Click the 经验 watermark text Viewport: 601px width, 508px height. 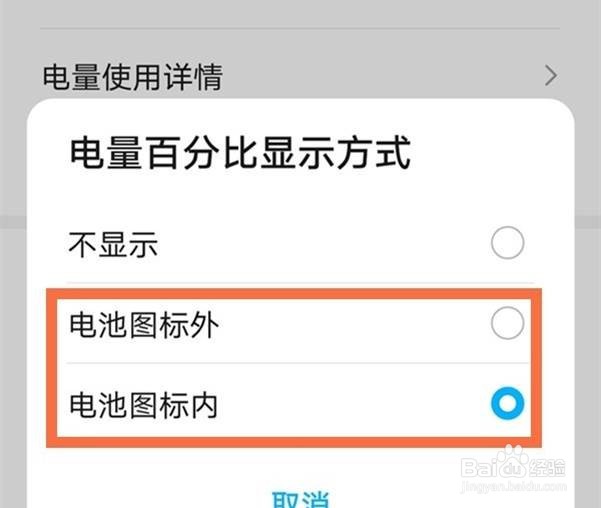click(548, 467)
